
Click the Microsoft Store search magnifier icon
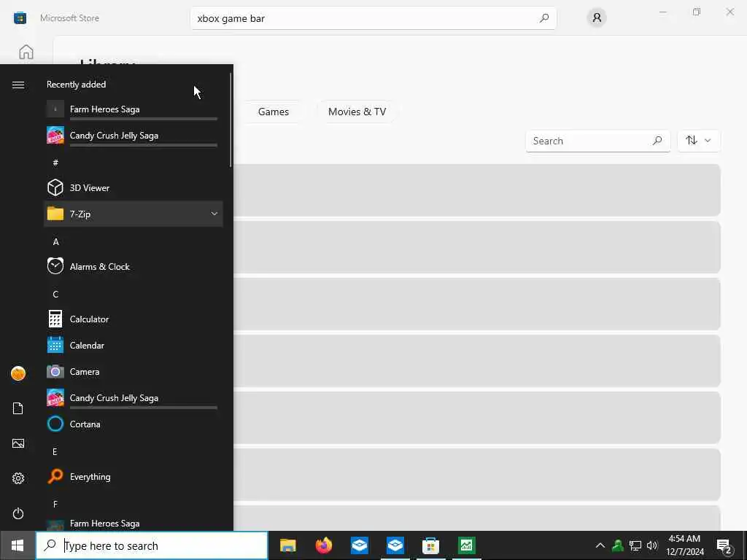(544, 18)
